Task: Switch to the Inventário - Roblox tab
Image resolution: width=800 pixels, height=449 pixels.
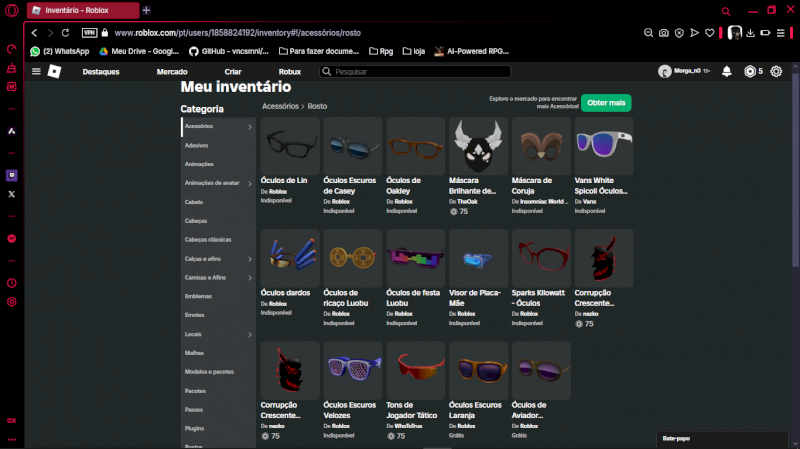Action: [x=83, y=10]
